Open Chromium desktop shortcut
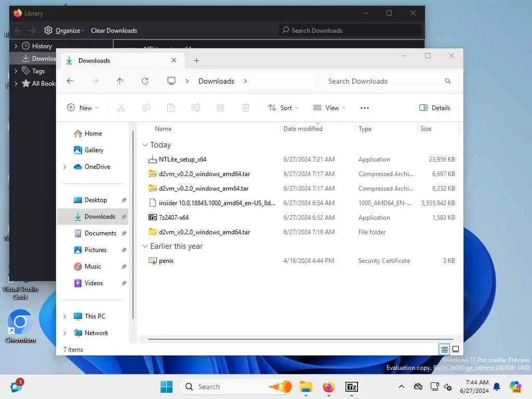This screenshot has width=532, height=399. click(x=20, y=326)
